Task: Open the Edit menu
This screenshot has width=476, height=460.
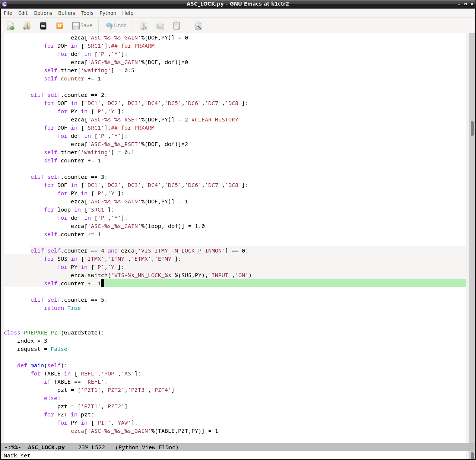Action: point(23,13)
